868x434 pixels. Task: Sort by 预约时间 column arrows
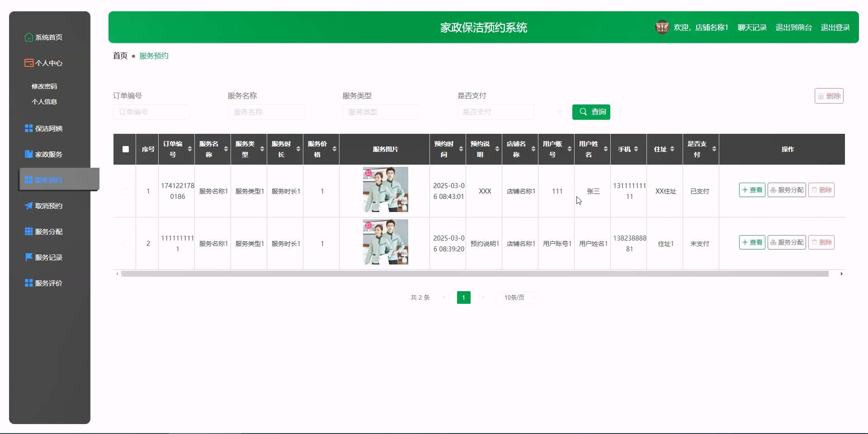coord(461,149)
